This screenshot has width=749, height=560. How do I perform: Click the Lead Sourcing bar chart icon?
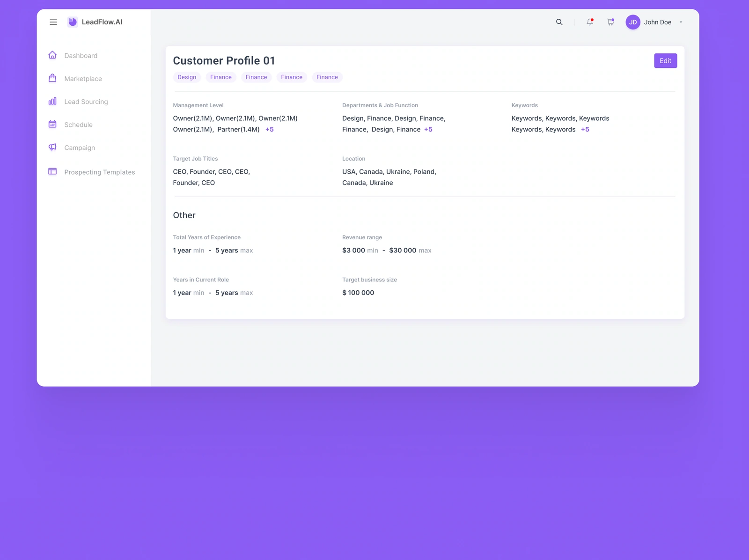pos(52,101)
